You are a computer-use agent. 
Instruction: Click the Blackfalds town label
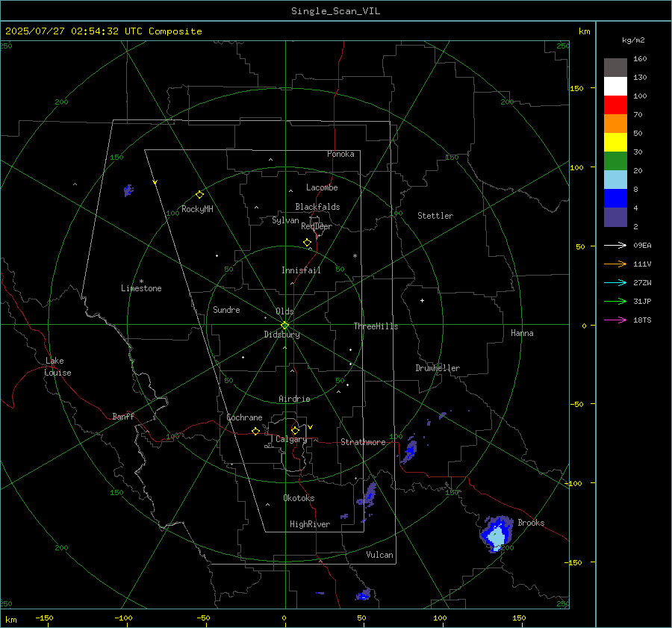(x=317, y=207)
